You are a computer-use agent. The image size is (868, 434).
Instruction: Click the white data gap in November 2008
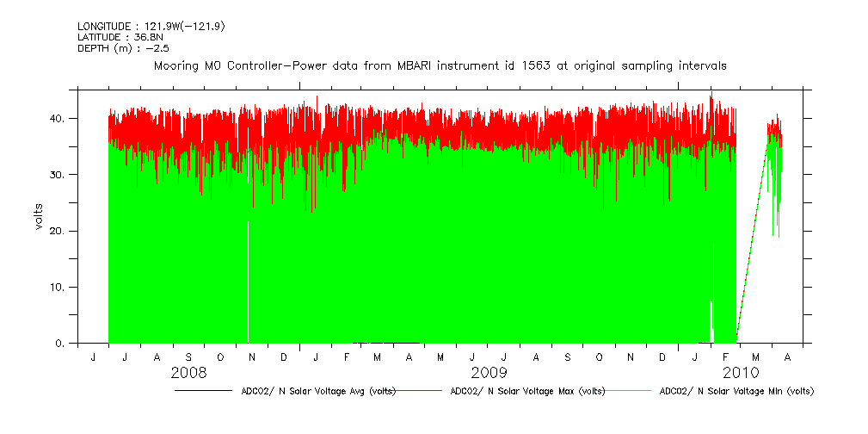[x=249, y=284]
